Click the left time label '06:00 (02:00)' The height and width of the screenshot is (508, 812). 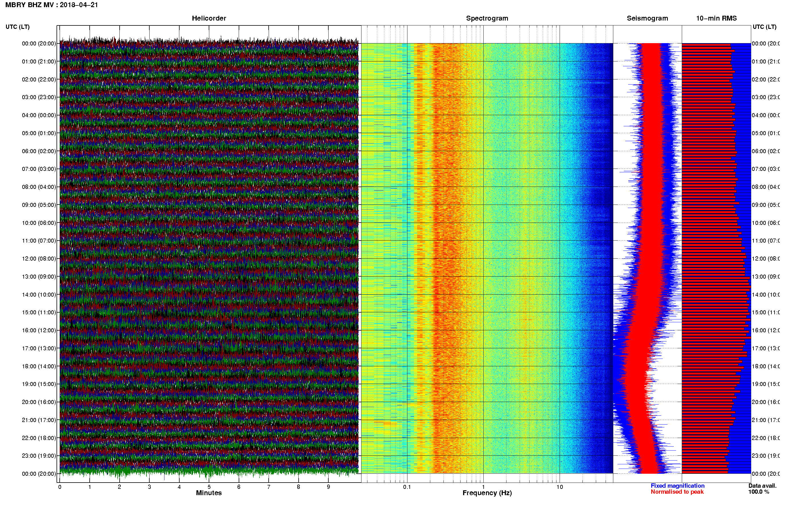pos(39,151)
